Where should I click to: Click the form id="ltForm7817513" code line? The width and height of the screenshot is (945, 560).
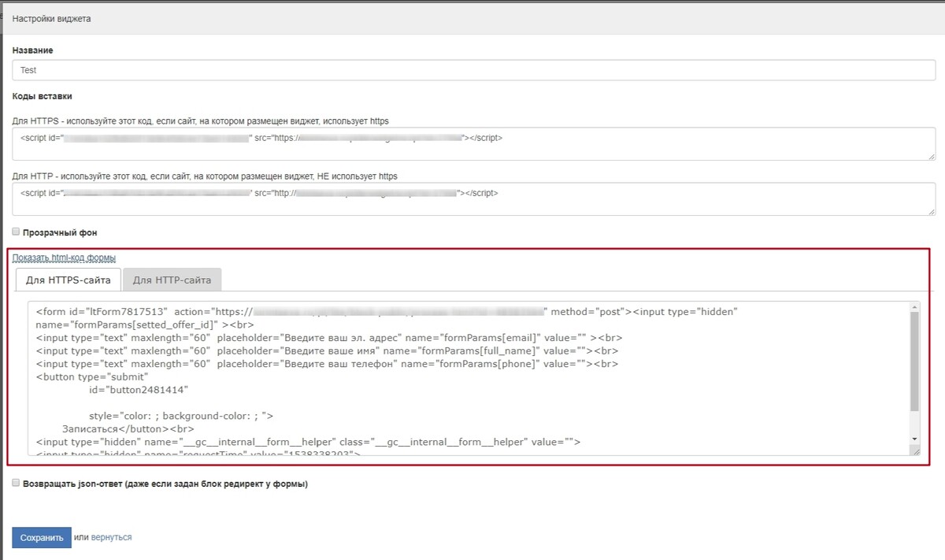(387, 312)
